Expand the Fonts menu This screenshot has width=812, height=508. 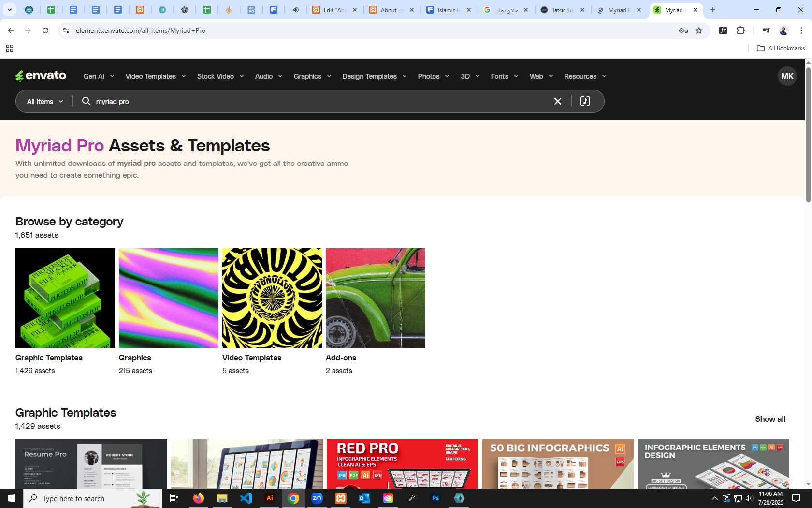(x=504, y=76)
